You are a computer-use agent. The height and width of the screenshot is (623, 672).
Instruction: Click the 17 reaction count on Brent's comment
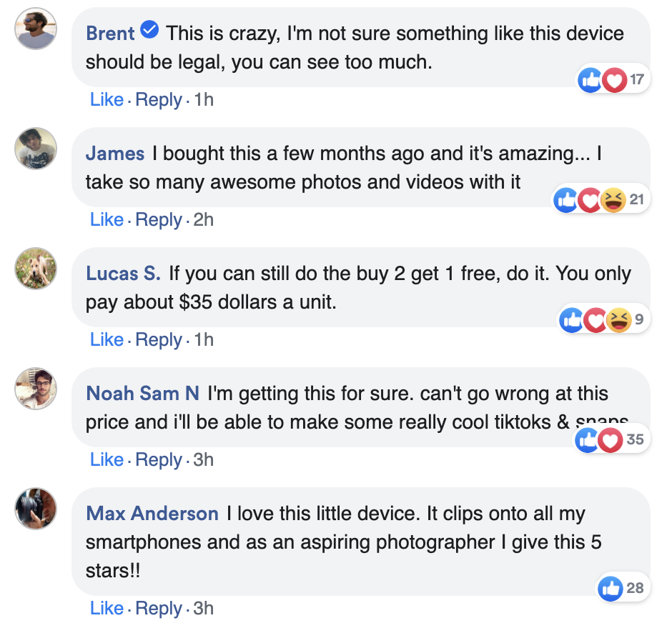[637, 79]
